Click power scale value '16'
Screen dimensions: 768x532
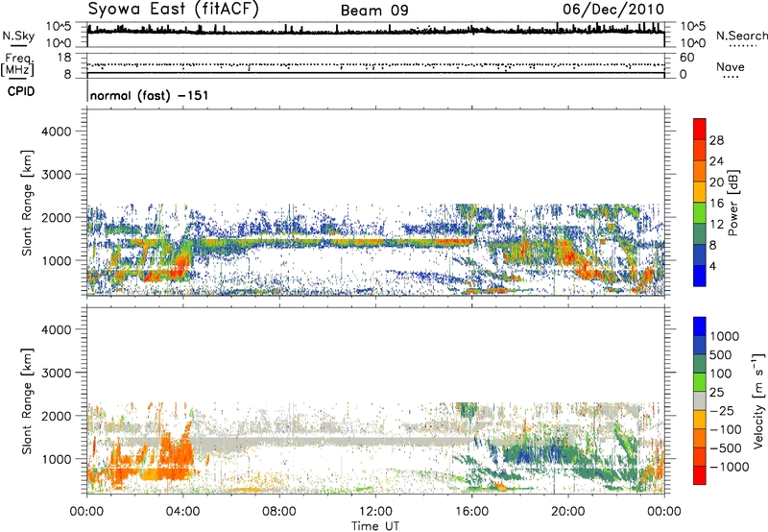click(716, 204)
